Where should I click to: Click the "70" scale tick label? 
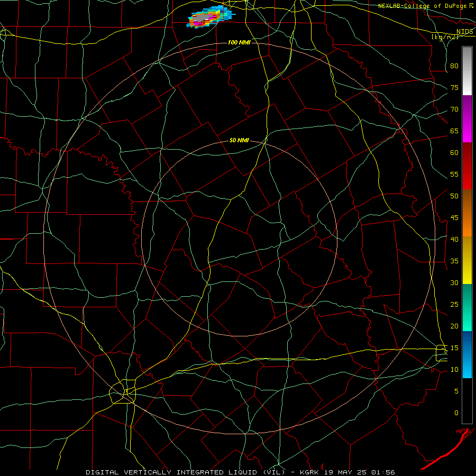454,109
